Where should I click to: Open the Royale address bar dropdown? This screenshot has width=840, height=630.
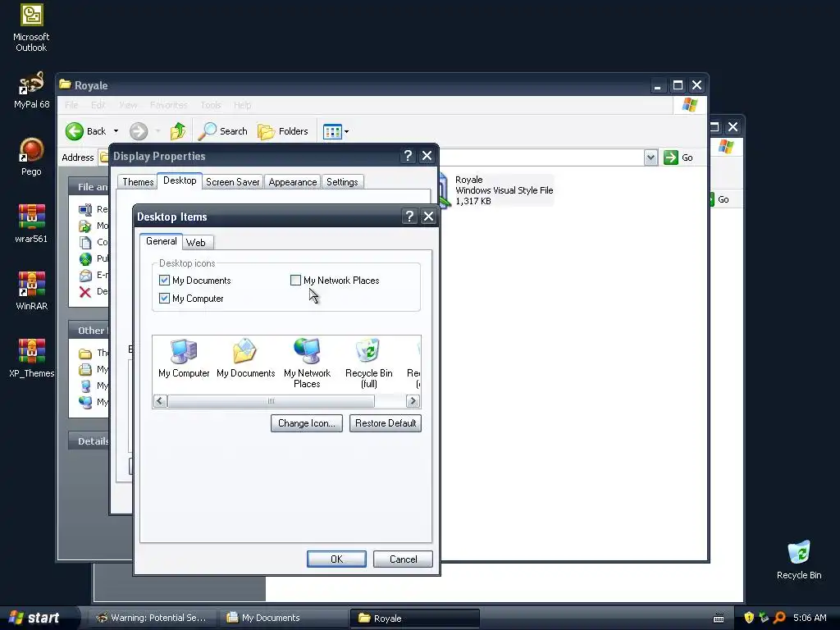point(651,157)
